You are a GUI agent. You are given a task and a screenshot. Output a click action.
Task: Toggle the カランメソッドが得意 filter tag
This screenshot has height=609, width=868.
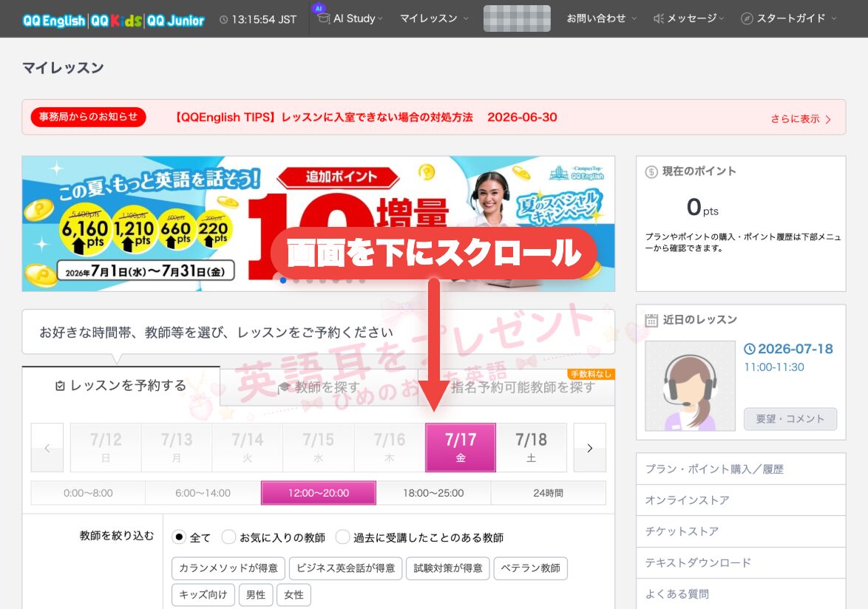[x=228, y=568]
